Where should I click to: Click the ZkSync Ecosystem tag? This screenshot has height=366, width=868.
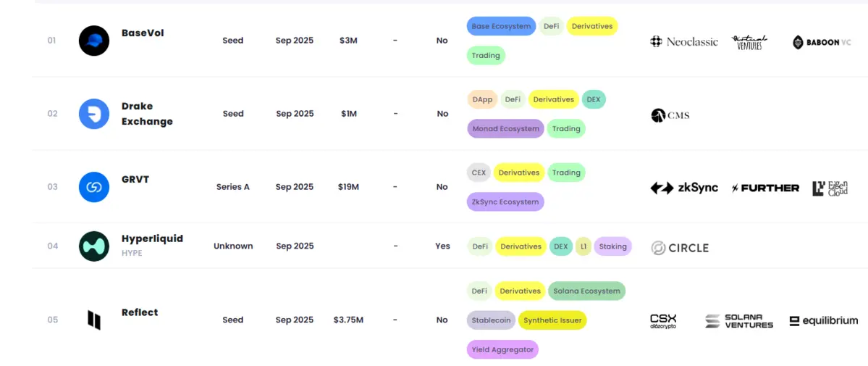505,202
